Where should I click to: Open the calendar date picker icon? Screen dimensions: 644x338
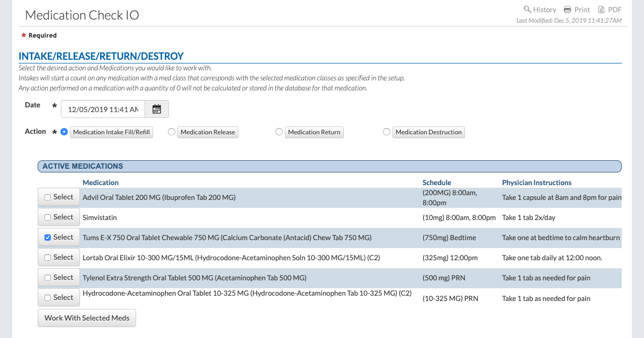click(x=157, y=109)
